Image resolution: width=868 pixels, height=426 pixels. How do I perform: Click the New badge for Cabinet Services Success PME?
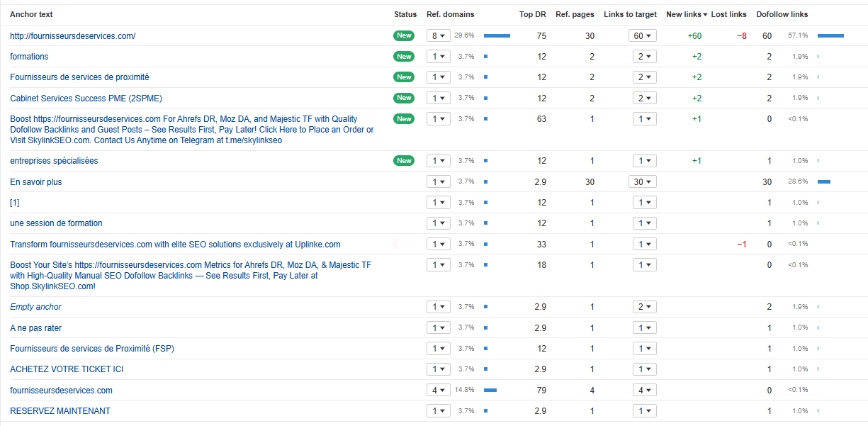404,98
